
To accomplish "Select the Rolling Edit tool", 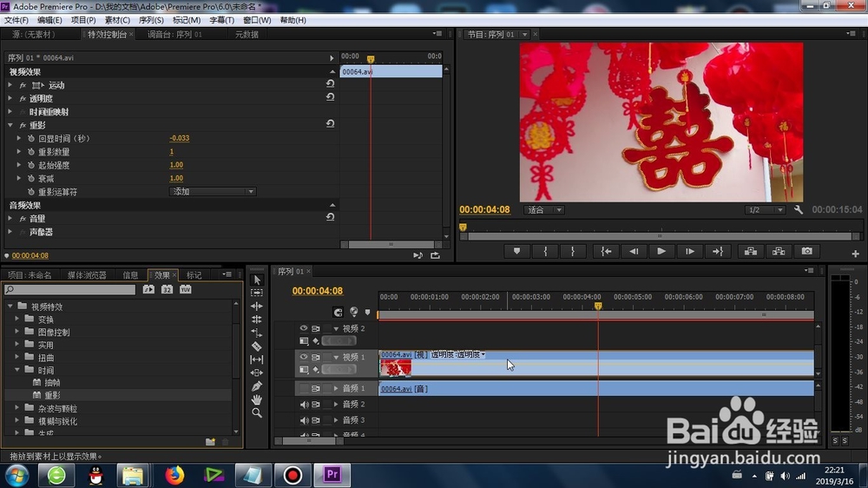I will [257, 320].
